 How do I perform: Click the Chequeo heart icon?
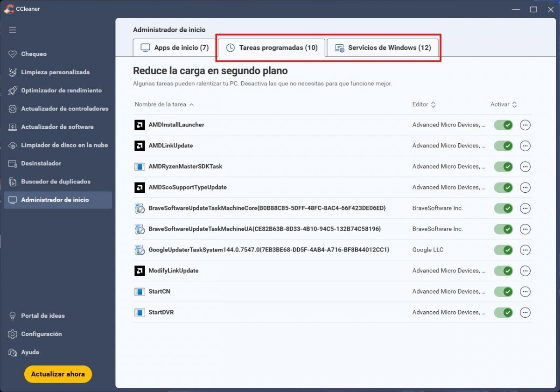click(13, 54)
